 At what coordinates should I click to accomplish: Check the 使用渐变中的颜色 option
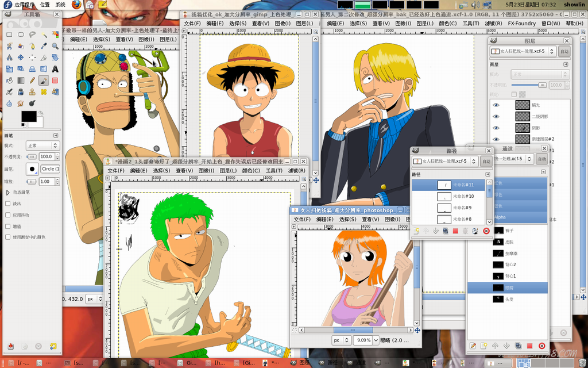click(8, 237)
